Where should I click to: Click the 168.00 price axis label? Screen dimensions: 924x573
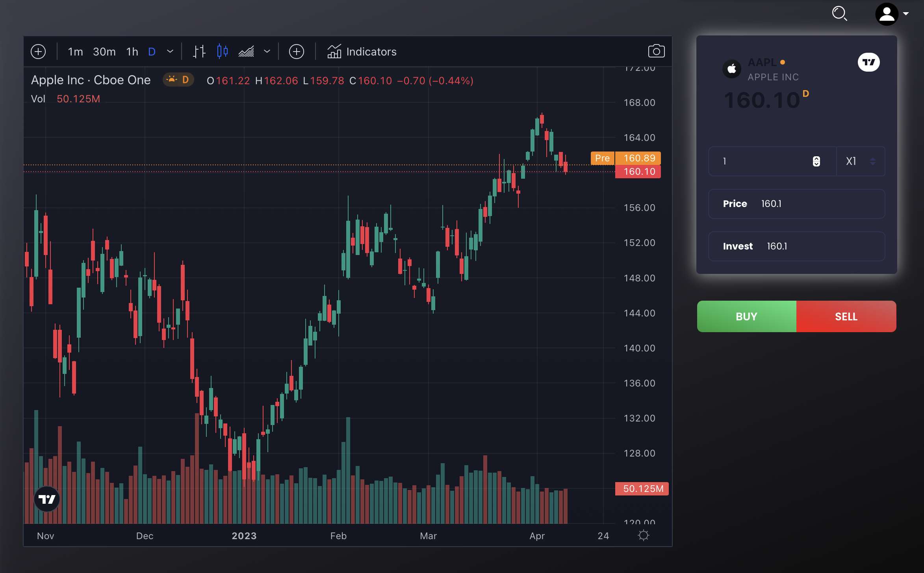(x=640, y=102)
